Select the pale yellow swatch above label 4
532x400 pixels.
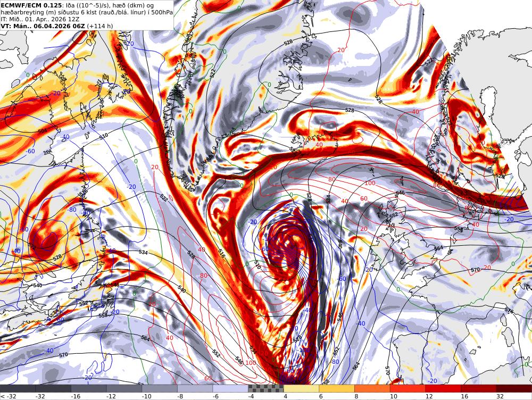(301, 388)
